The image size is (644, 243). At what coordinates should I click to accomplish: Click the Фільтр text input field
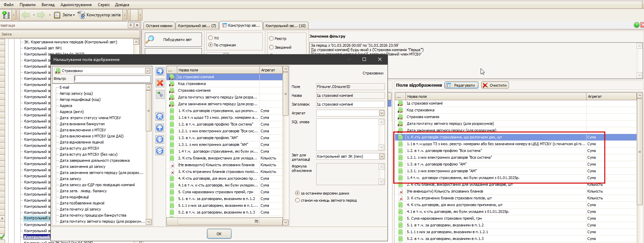[x=112, y=79]
